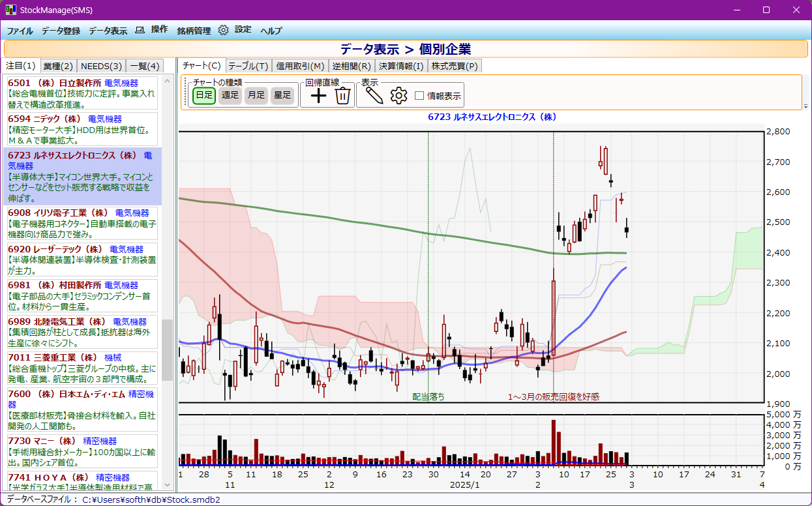Switch to the NEEDS(3) tab
The width and height of the screenshot is (812, 506).
click(x=101, y=66)
